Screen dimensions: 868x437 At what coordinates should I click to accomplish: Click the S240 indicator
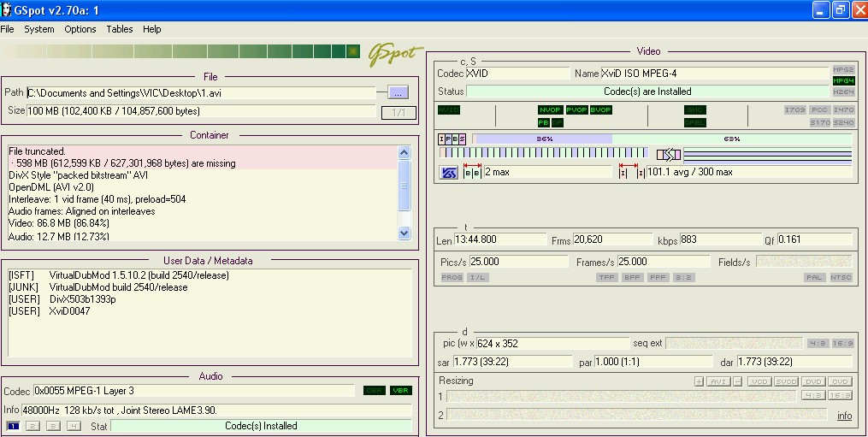(843, 122)
